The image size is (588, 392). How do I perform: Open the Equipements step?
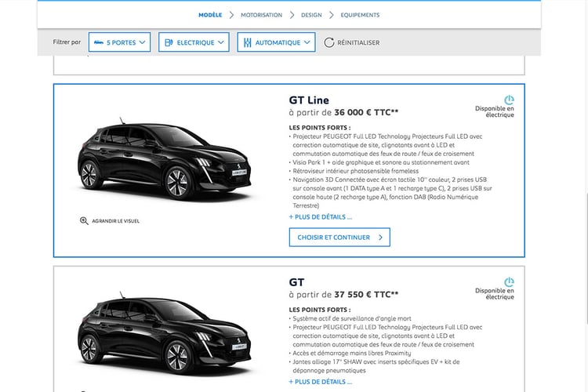click(360, 14)
